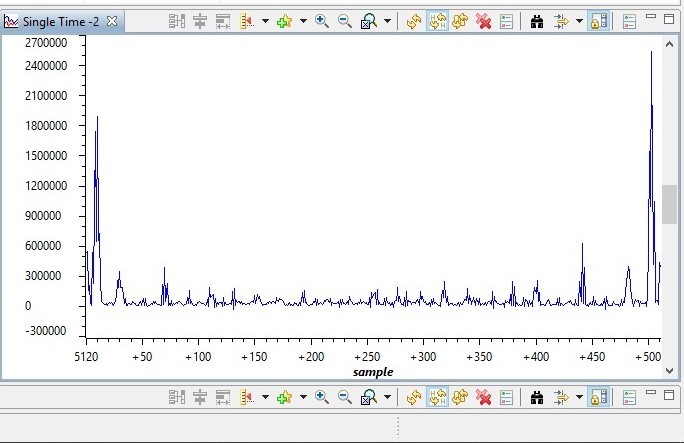Toggle refresh on halt in the top toolbar

(437, 21)
